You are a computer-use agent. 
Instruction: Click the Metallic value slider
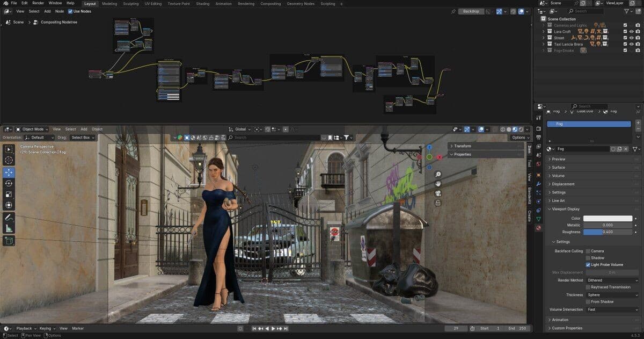point(608,225)
